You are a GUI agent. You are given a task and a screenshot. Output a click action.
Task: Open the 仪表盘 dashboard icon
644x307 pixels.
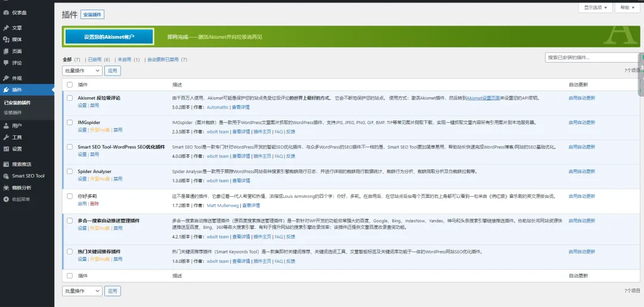click(x=6, y=13)
